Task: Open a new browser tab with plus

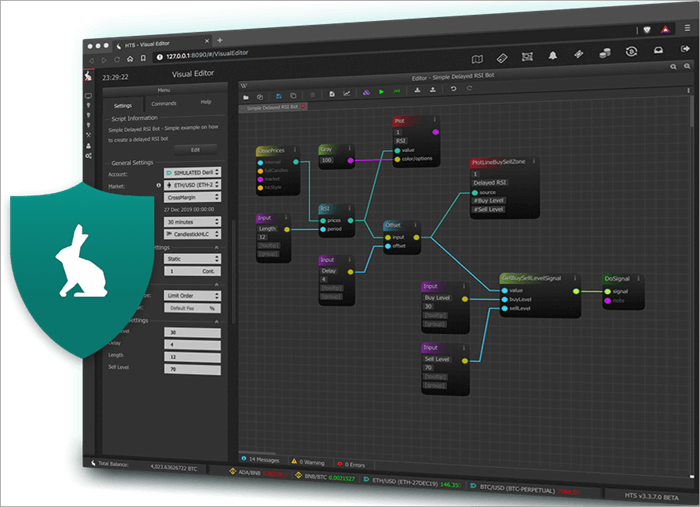Action: pyautogui.click(x=220, y=40)
